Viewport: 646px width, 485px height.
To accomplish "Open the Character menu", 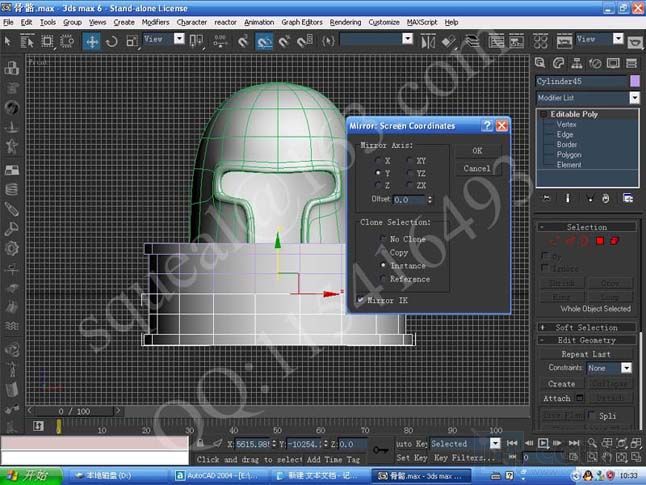I will [192, 22].
